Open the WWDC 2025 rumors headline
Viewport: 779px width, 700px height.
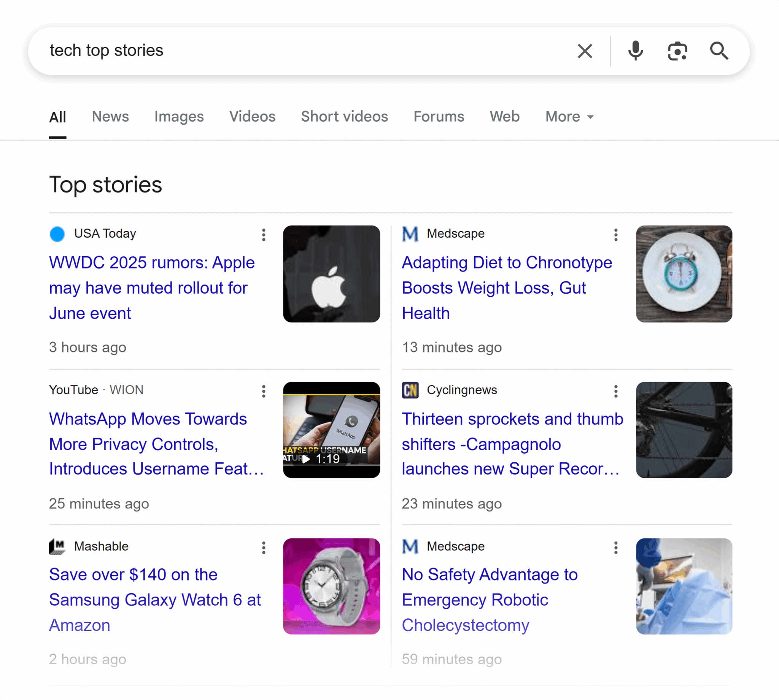(x=152, y=288)
